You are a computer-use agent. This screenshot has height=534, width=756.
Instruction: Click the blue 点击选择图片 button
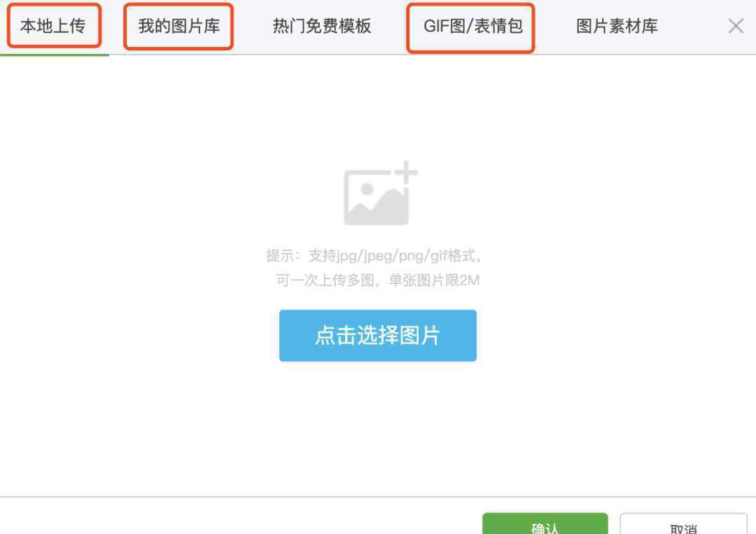point(378,335)
